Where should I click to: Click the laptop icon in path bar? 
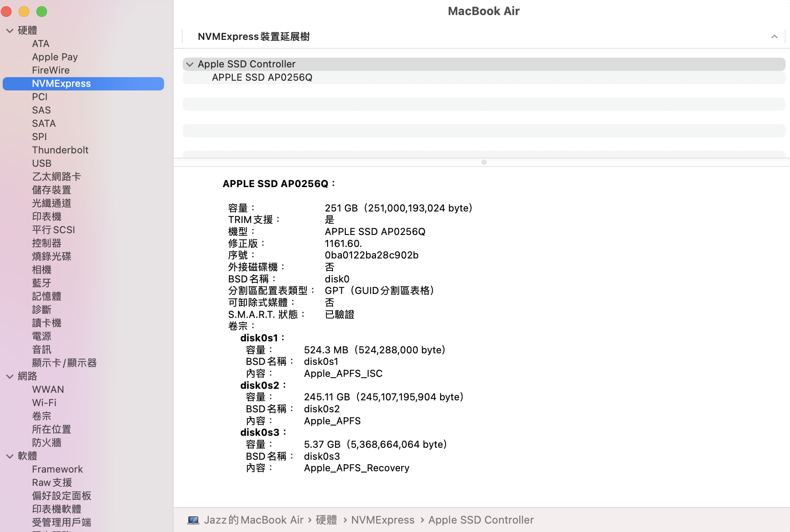click(193, 520)
